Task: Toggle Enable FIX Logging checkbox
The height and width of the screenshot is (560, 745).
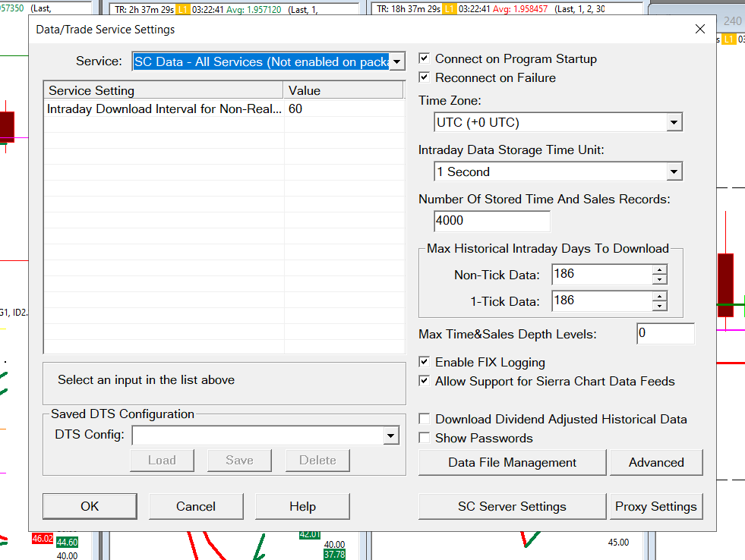Action: (425, 362)
